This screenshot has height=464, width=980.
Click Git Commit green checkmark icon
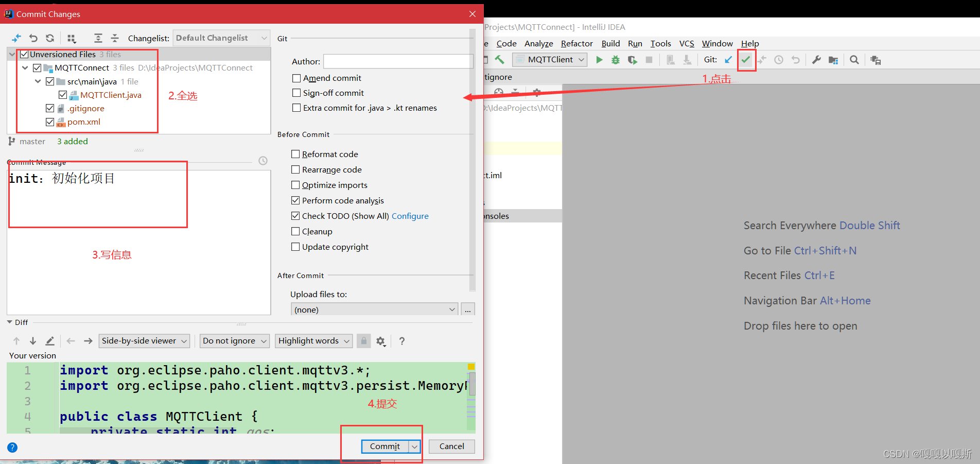[746, 60]
